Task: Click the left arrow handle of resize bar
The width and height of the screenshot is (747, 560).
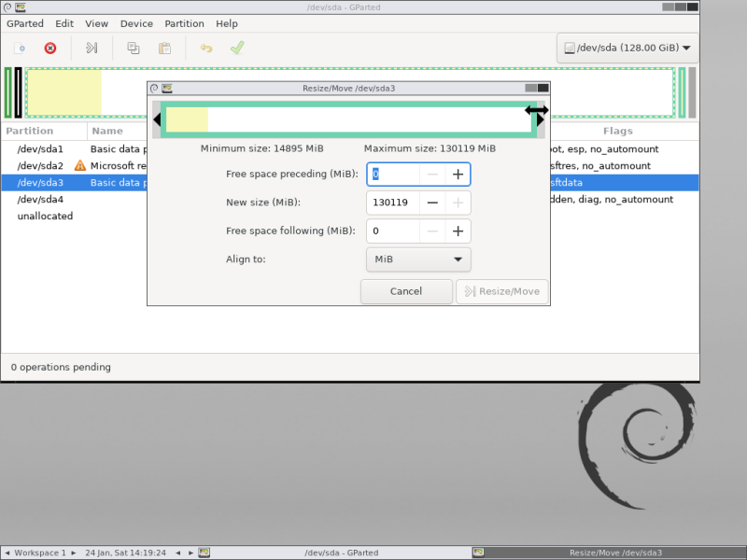Action: (x=157, y=119)
